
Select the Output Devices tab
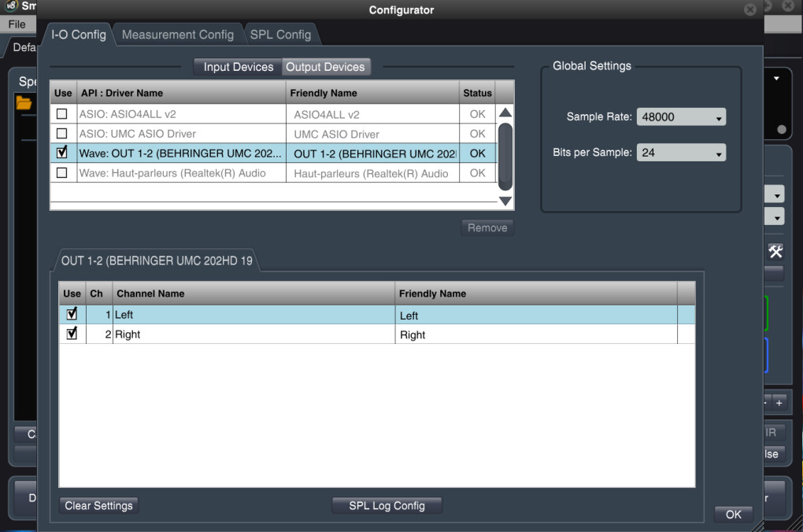tap(326, 67)
